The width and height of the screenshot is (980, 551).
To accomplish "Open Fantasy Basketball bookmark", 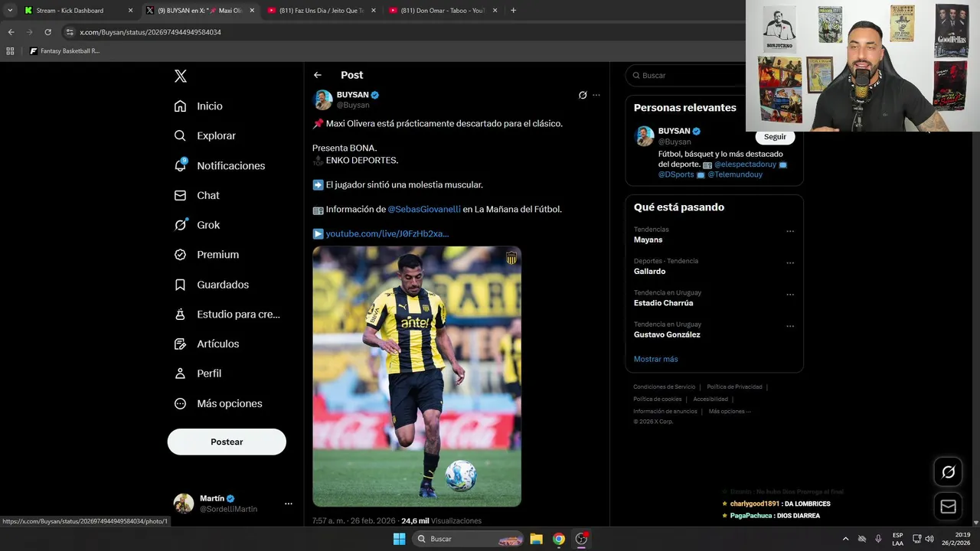I will [64, 51].
